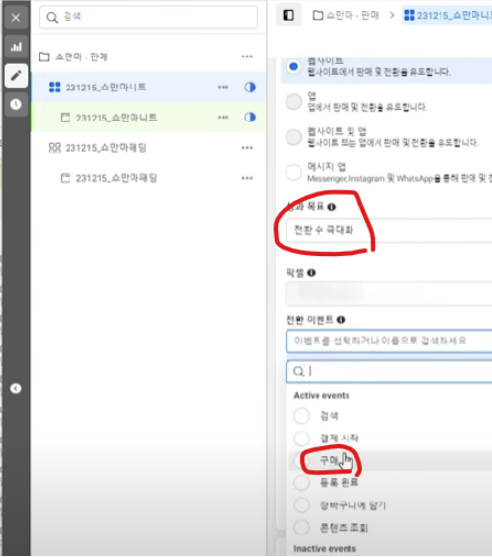Choose the 웹사이트 및 앱 radio option
The width and height of the screenshot is (492, 557).
(294, 137)
